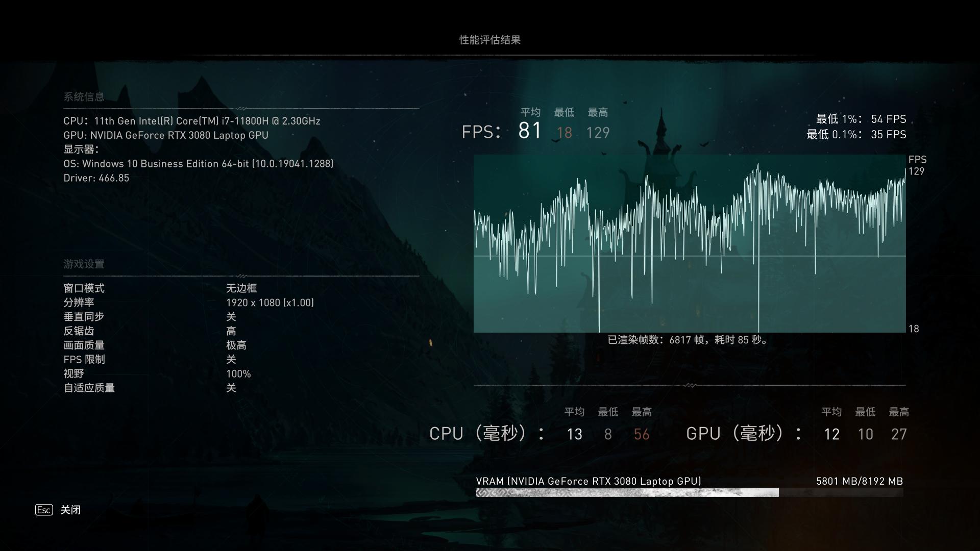Open the 窗口模式 无边框 selector
This screenshot has width=980, height=551.
241,288
